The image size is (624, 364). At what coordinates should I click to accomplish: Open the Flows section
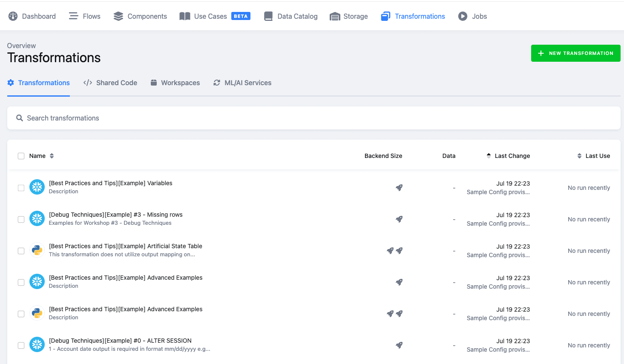84,16
